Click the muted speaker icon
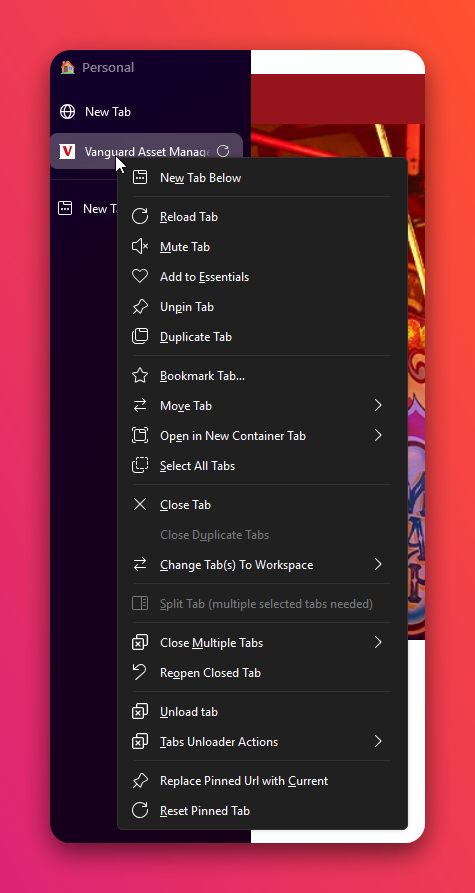The height and width of the screenshot is (893, 475). [140, 247]
